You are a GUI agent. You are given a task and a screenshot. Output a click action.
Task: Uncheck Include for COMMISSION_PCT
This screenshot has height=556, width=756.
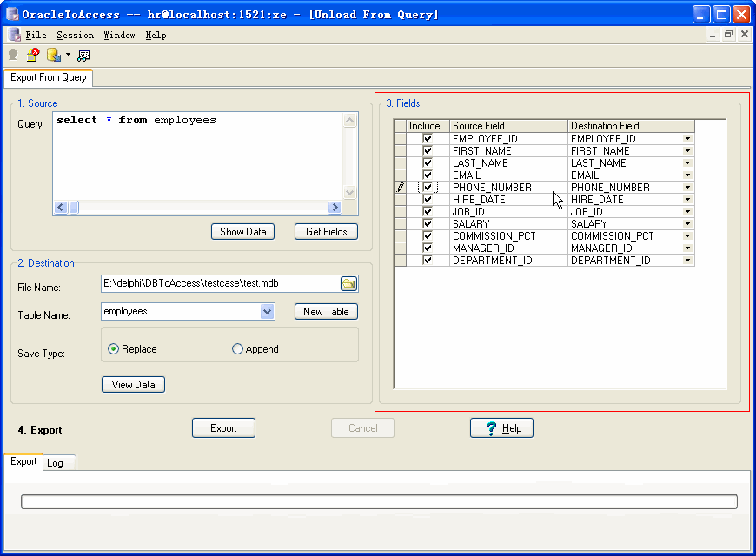click(x=428, y=235)
